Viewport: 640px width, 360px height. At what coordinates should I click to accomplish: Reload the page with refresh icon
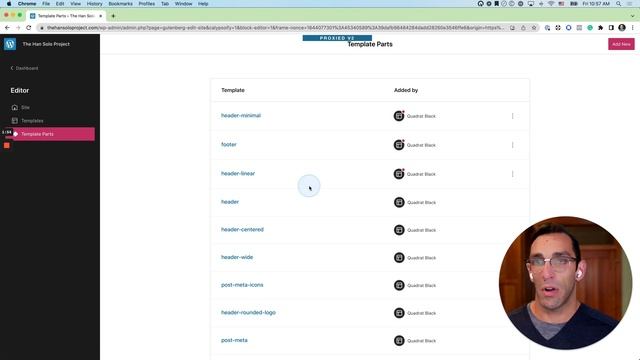tap(29, 28)
